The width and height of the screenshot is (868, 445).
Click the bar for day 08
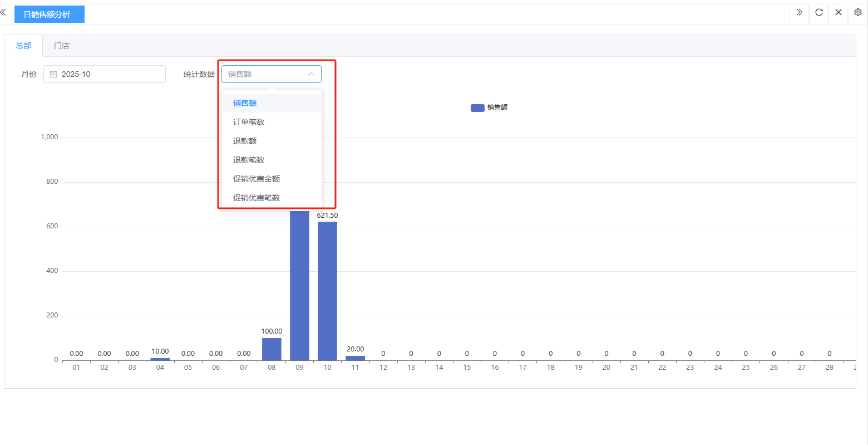click(x=272, y=349)
